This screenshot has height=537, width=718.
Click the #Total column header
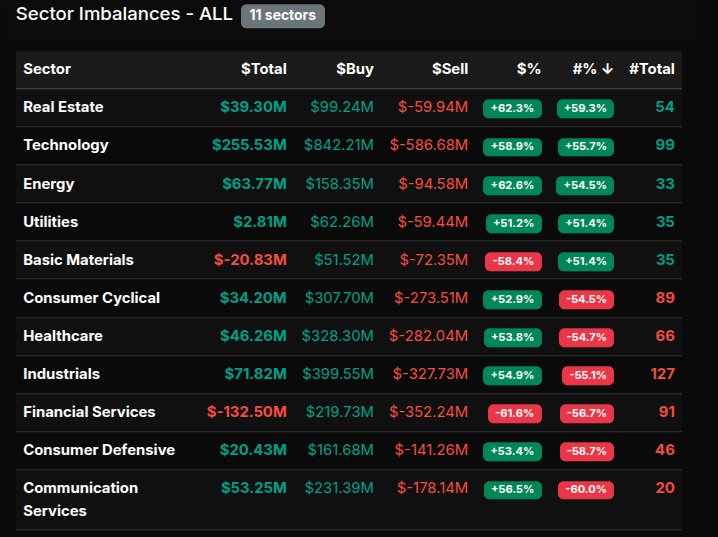pos(651,69)
